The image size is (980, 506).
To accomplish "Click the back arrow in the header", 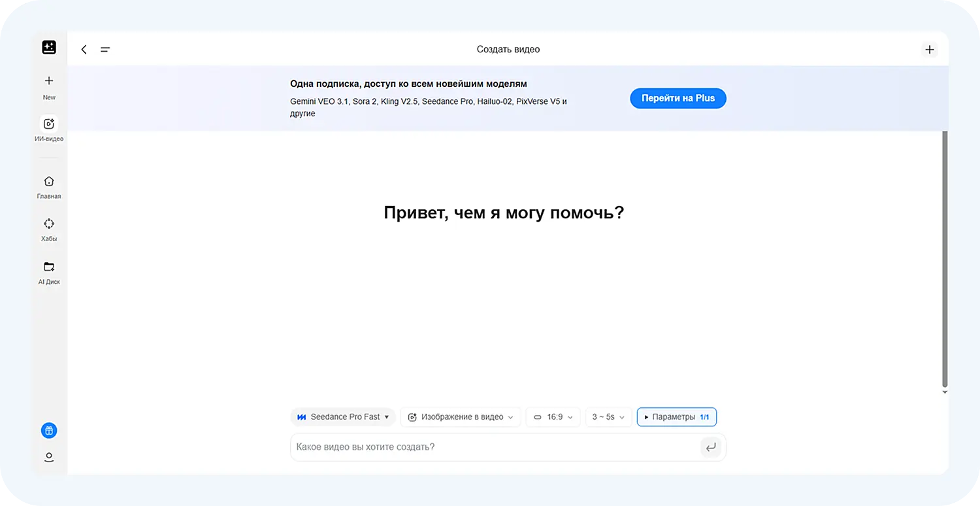I will [x=84, y=49].
